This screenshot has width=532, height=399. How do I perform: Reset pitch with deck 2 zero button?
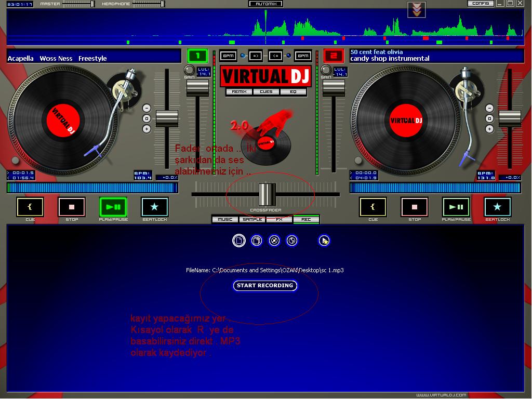coord(489,118)
